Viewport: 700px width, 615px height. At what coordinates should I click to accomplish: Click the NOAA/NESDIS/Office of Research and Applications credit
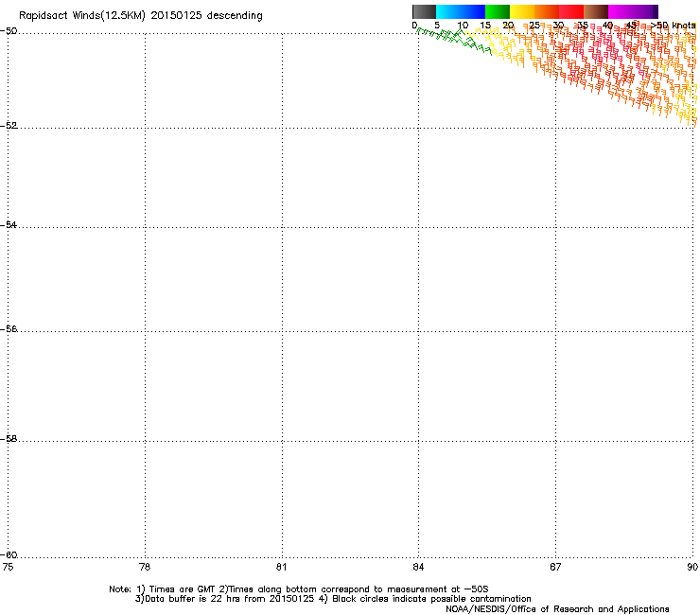tap(557, 609)
